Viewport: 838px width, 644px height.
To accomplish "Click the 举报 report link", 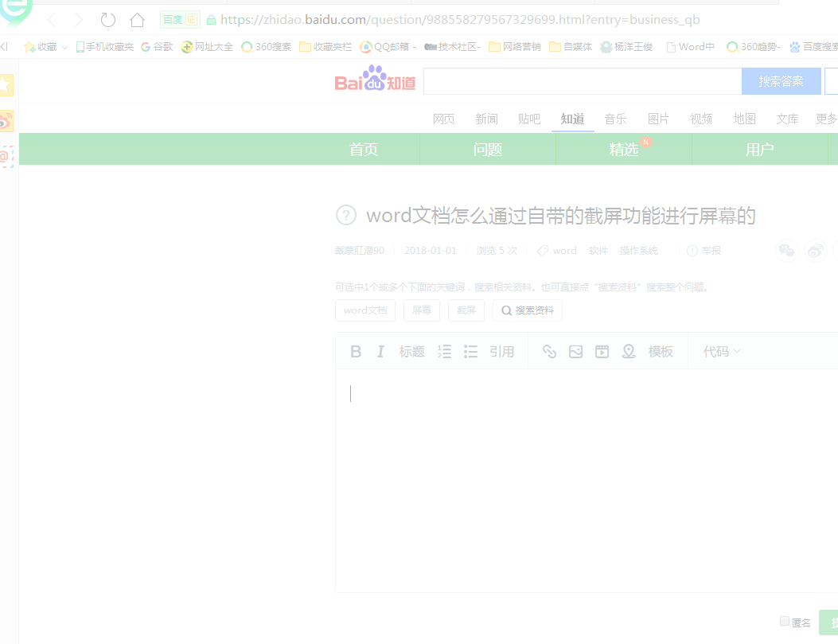I will pyautogui.click(x=704, y=251).
